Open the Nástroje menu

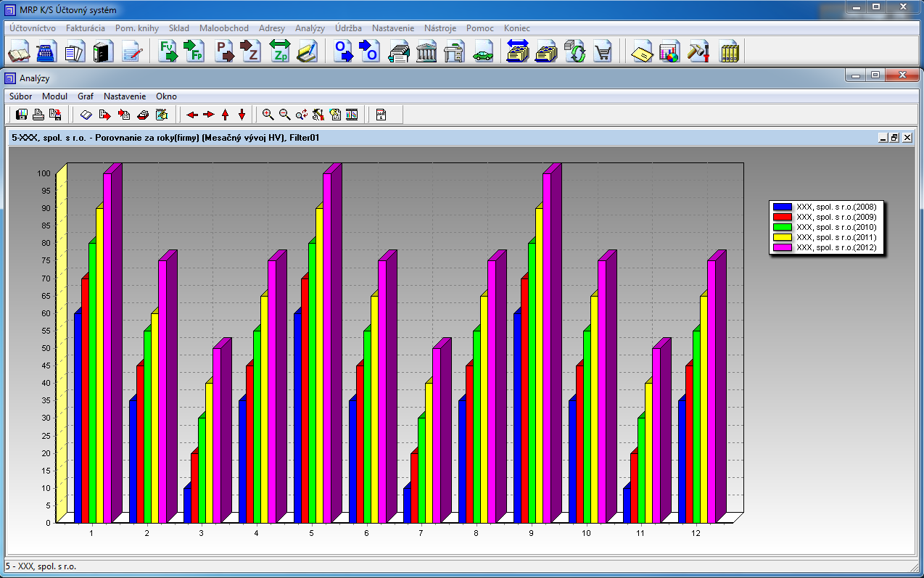click(440, 28)
